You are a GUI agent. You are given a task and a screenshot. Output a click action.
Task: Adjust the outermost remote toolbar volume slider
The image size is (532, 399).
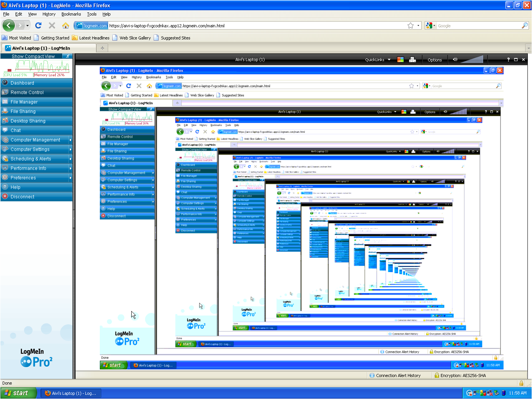point(472,60)
